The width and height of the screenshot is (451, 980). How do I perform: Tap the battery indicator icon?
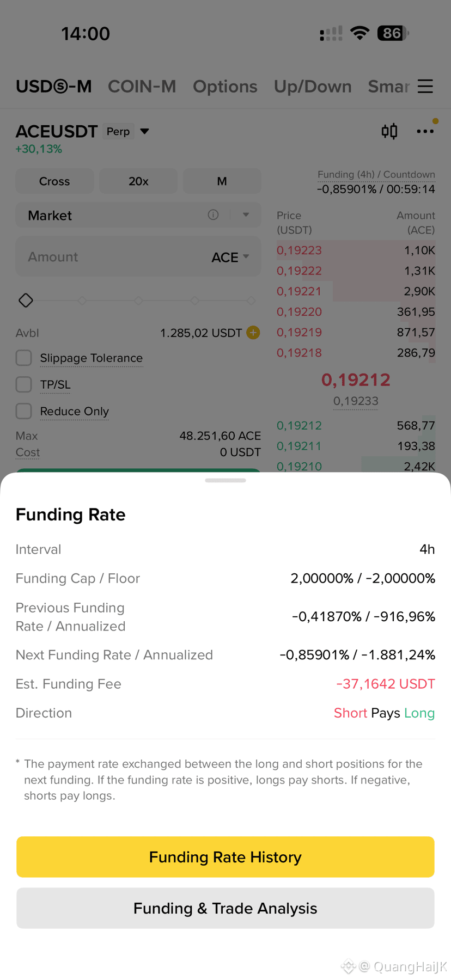click(x=393, y=33)
